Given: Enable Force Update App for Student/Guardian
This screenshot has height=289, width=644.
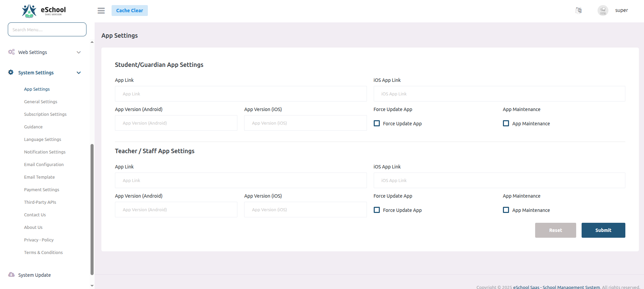Looking at the screenshot, I should click(377, 123).
